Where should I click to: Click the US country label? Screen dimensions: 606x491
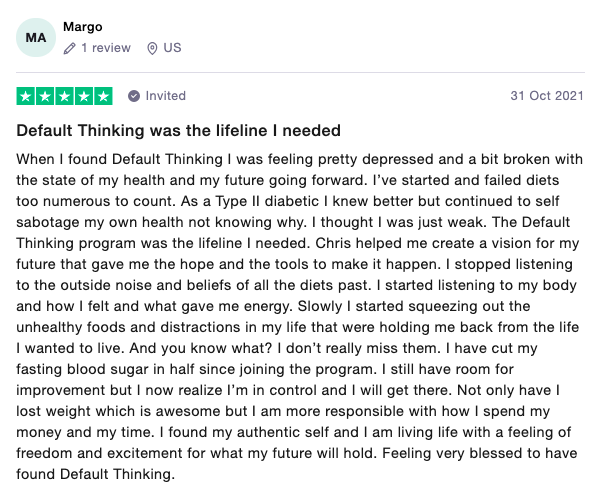(172, 48)
